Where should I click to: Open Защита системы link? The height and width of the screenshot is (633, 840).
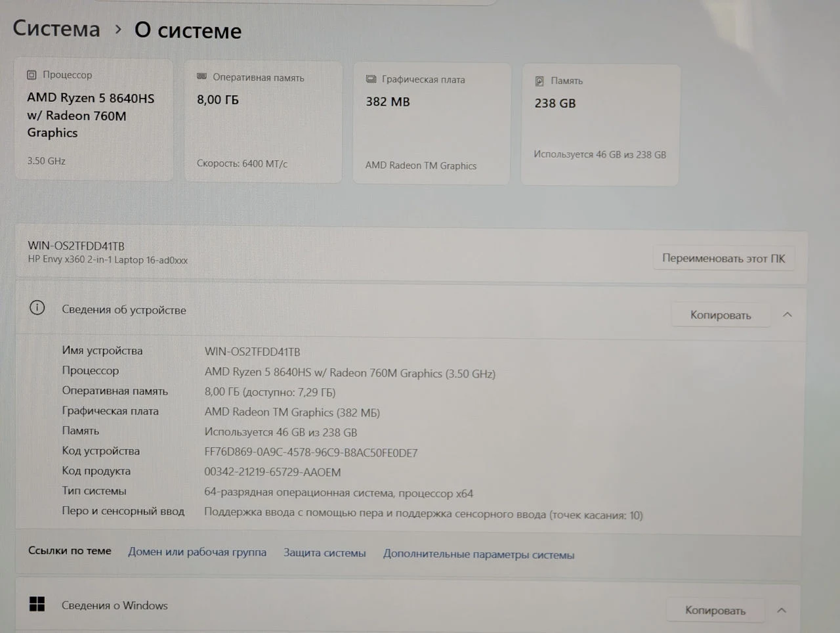[324, 553]
